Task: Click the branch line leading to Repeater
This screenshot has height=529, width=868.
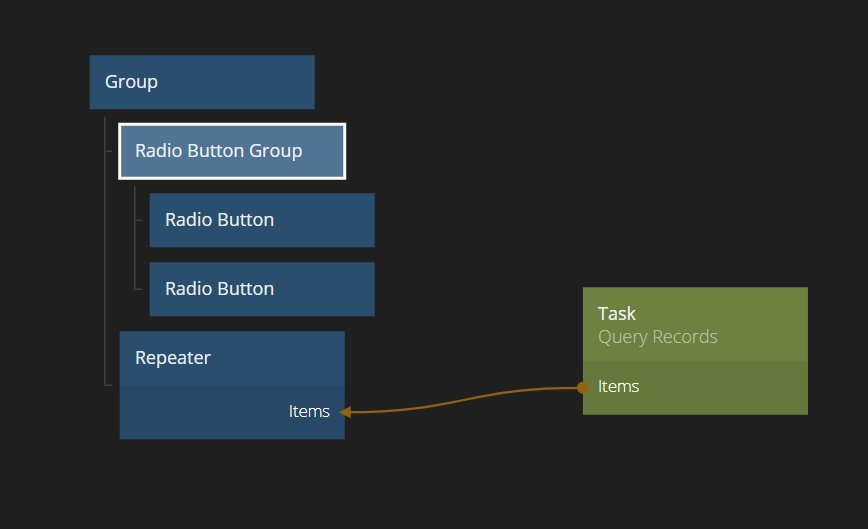Action: click(109, 384)
